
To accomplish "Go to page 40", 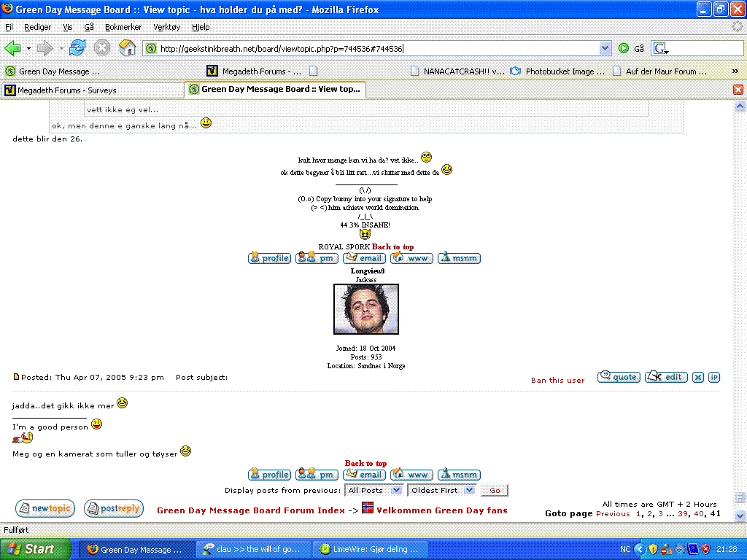I will [x=698, y=514].
